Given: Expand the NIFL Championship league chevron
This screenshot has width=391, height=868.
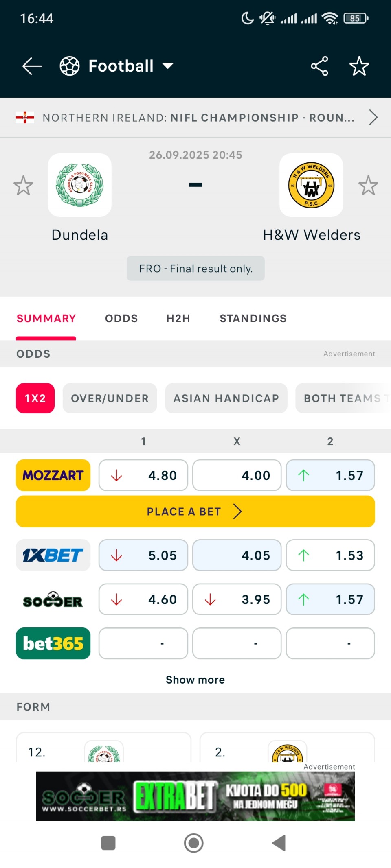Looking at the screenshot, I should pos(373,117).
